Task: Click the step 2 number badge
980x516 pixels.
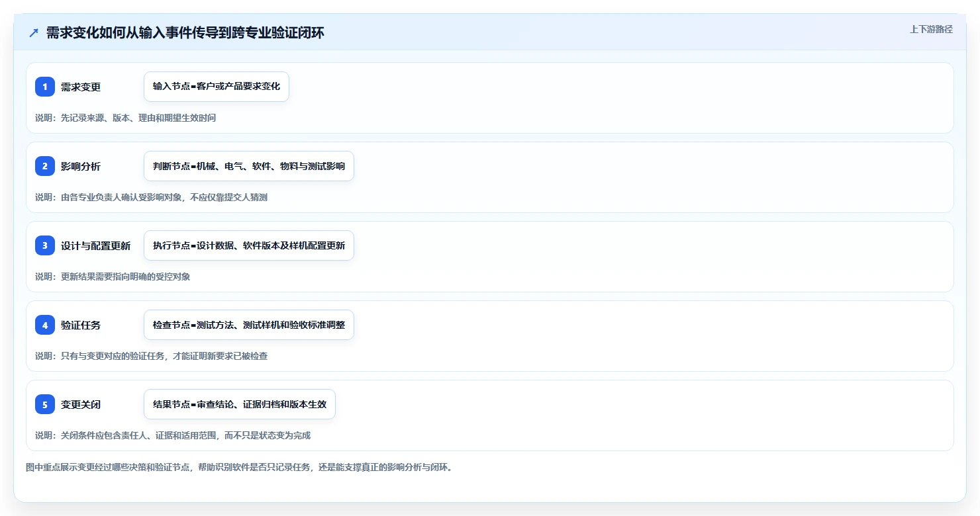Action: (45, 166)
